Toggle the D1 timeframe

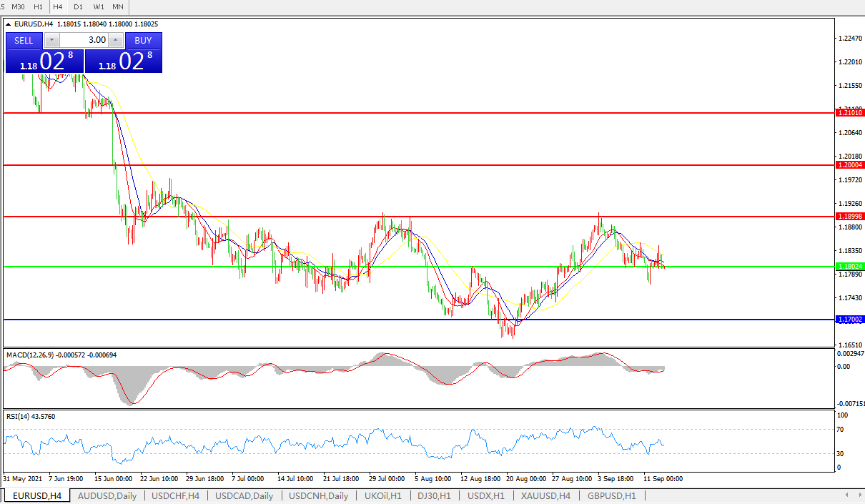78,6
